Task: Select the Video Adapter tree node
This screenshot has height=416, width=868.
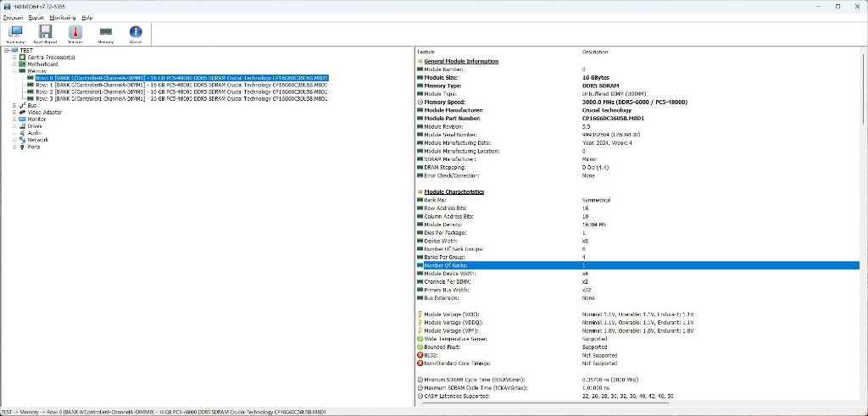Action: (45, 112)
